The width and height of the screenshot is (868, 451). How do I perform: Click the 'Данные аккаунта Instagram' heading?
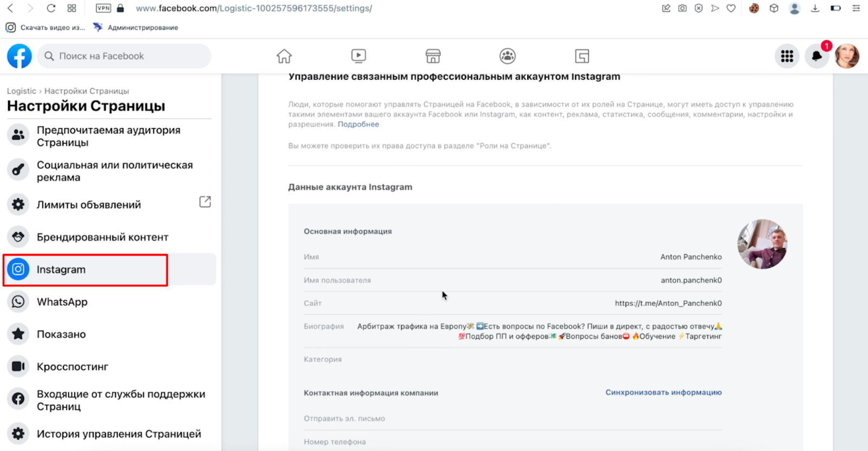coord(350,187)
